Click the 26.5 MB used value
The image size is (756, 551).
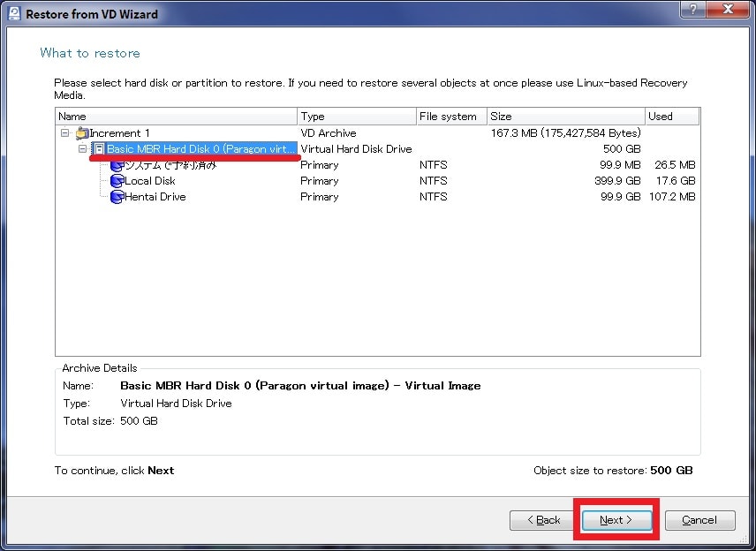(675, 165)
